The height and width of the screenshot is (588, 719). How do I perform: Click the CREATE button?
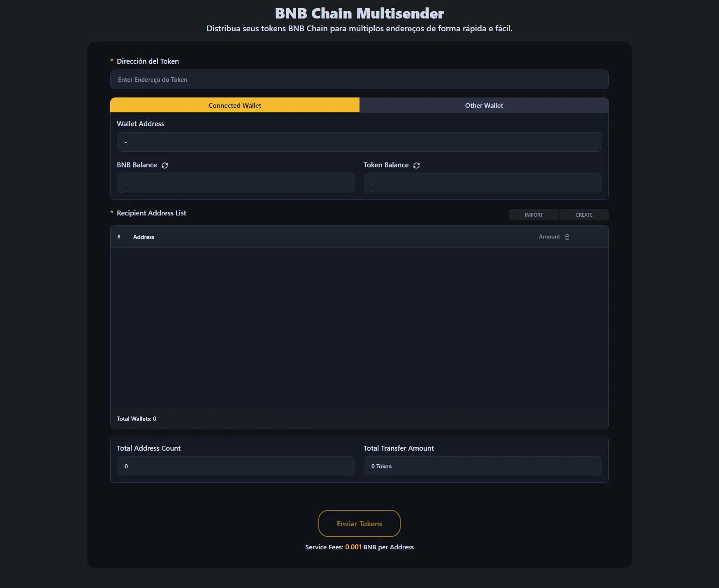(x=584, y=215)
